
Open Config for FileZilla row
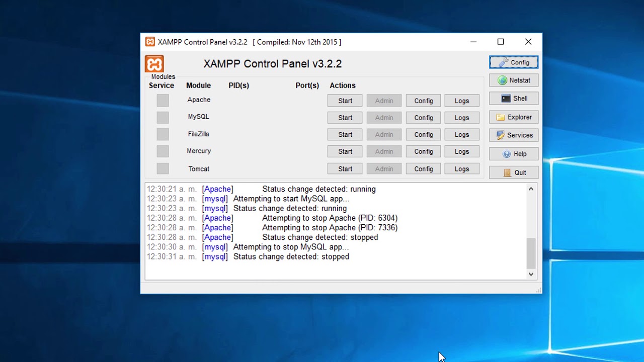(423, 135)
